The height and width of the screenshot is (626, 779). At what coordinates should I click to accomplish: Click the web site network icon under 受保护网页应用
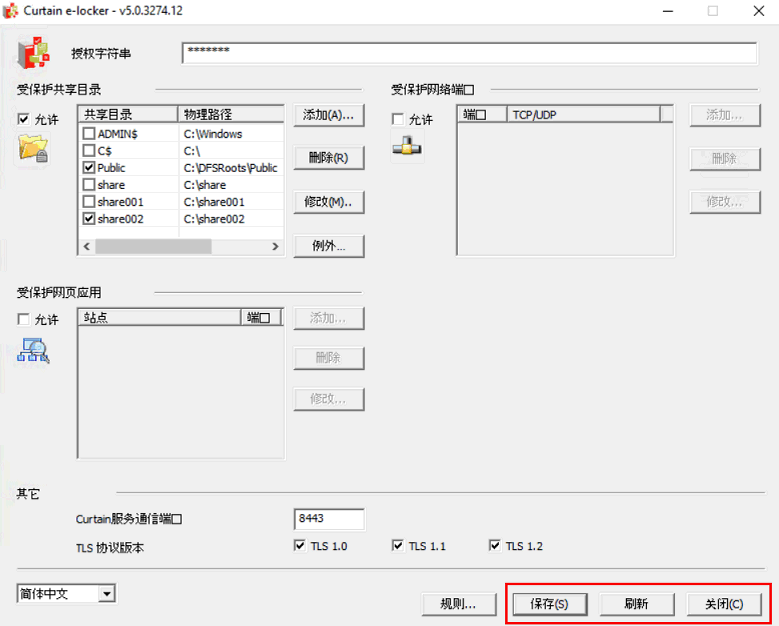click(x=33, y=350)
